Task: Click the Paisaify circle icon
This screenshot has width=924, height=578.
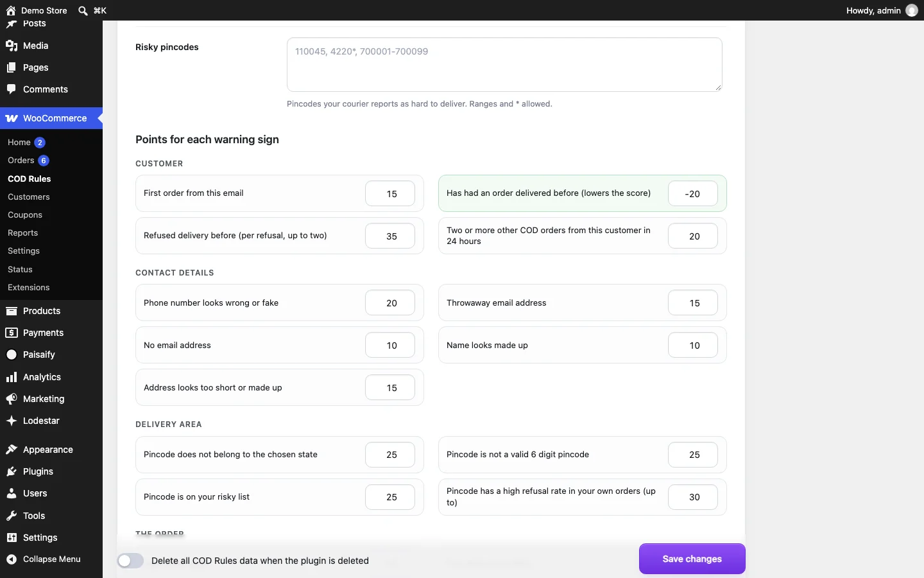Action: point(12,355)
